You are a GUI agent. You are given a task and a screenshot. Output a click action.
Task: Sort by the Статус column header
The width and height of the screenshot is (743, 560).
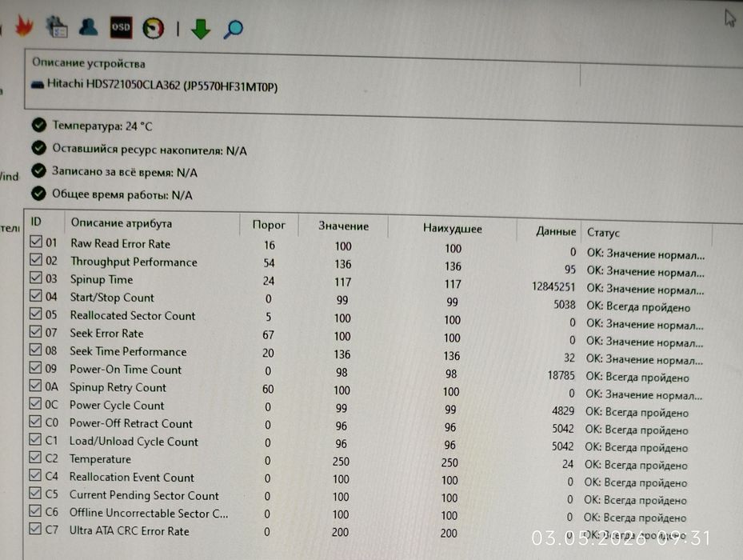[603, 232]
